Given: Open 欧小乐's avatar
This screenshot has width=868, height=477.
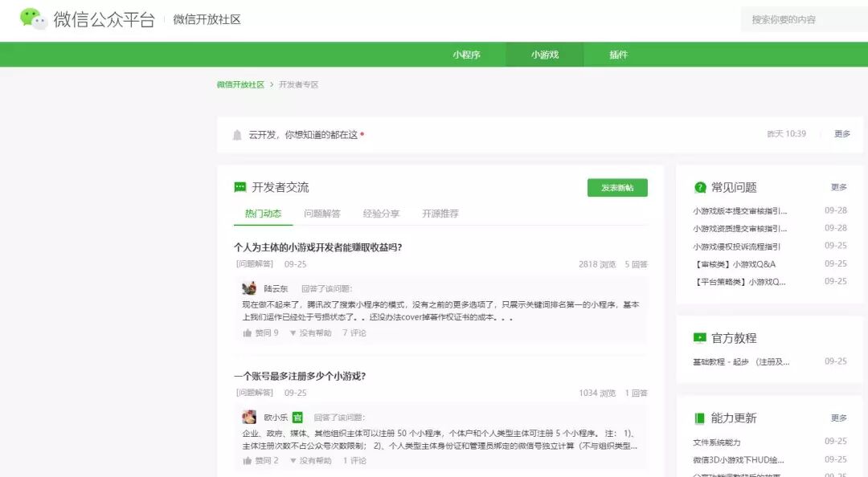Looking at the screenshot, I should tap(249, 417).
